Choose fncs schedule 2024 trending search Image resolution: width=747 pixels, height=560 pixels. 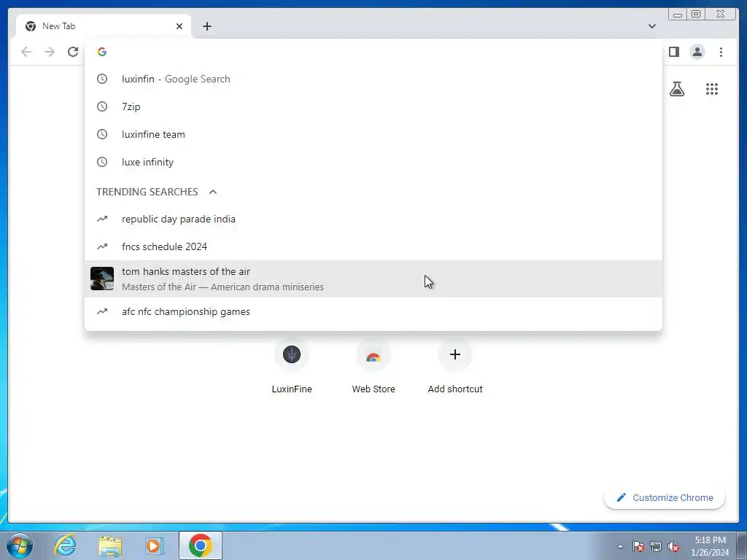[373, 246]
